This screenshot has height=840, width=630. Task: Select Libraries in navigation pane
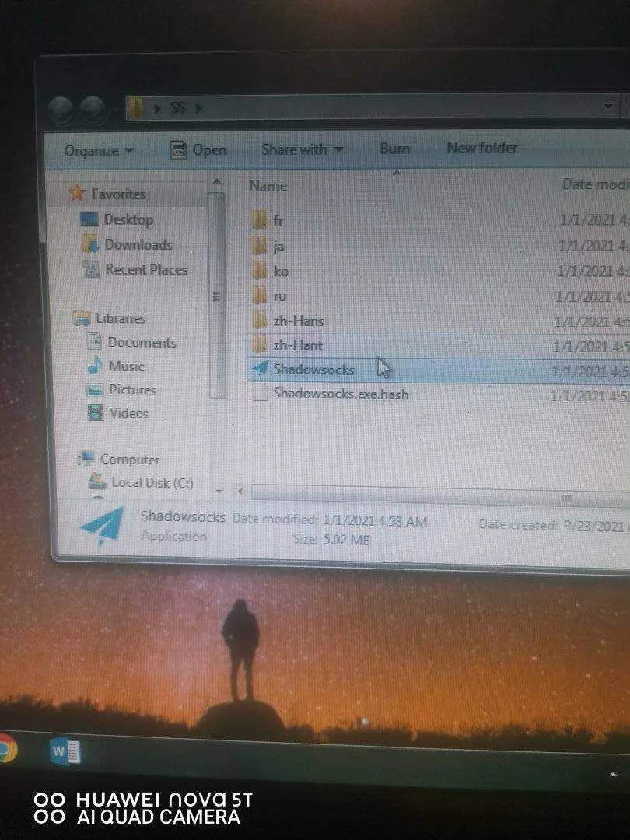[x=121, y=318]
